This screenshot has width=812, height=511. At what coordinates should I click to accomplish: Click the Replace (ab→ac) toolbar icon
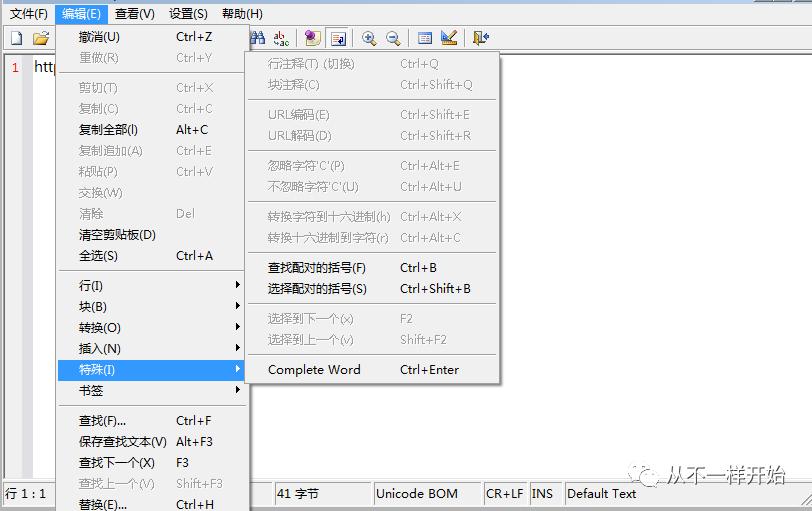[x=281, y=38]
